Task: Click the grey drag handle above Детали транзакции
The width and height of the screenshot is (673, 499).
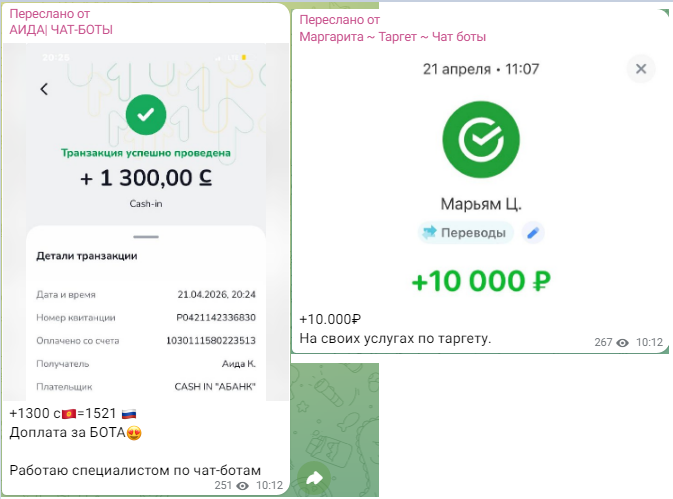Action: coord(146,236)
